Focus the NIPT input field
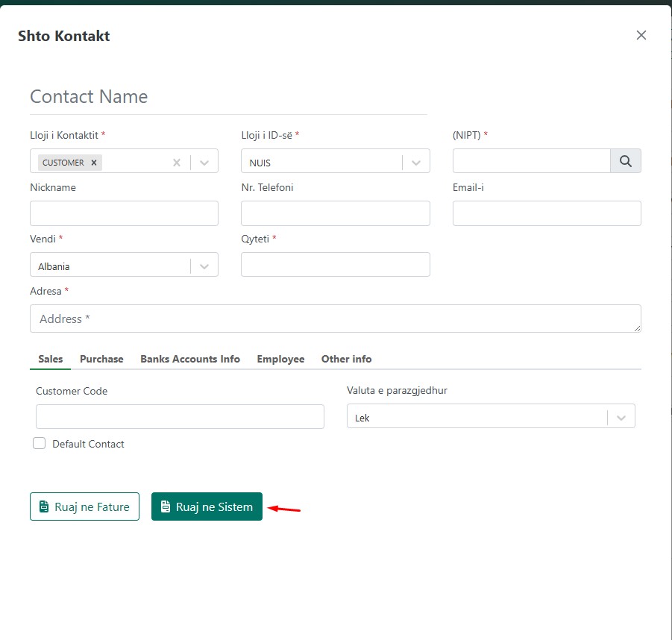This screenshot has height=640, width=672. 531,161
